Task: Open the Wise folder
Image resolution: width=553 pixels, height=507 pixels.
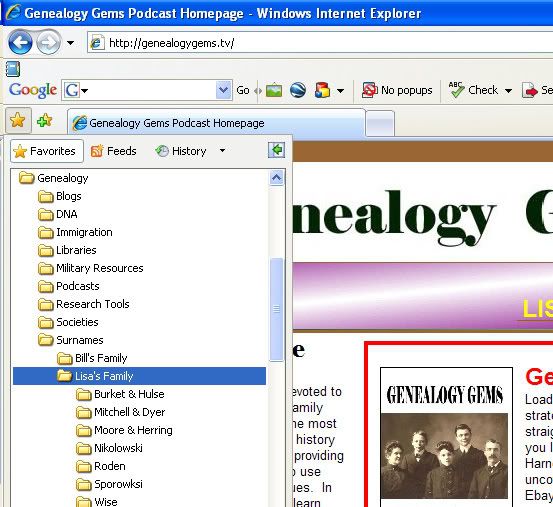Action: (x=97, y=502)
